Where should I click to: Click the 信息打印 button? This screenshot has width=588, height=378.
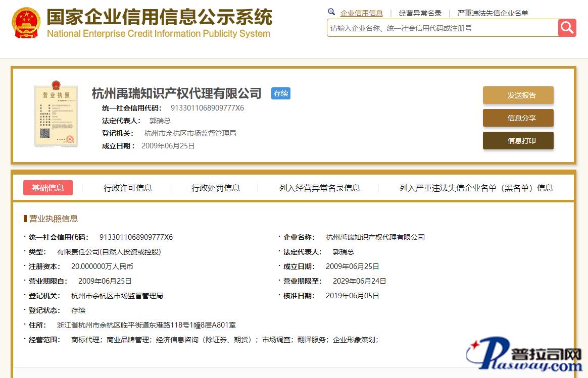(518, 141)
